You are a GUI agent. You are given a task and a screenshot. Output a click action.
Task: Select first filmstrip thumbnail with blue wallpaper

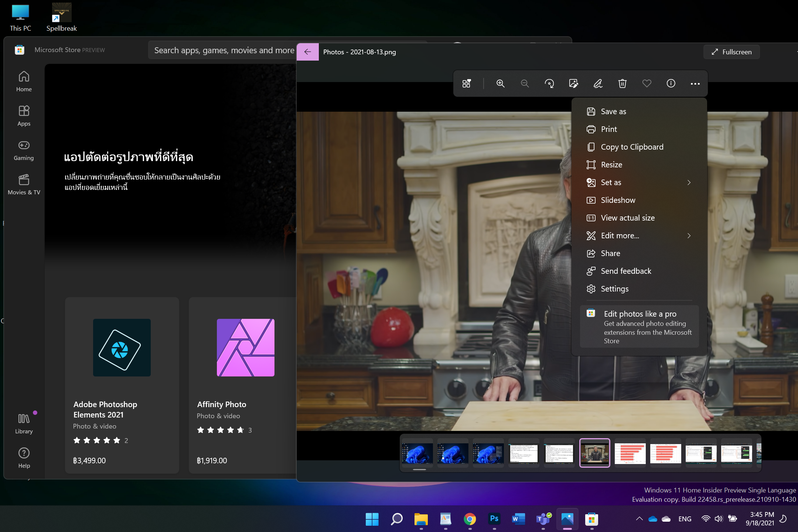coord(417,453)
